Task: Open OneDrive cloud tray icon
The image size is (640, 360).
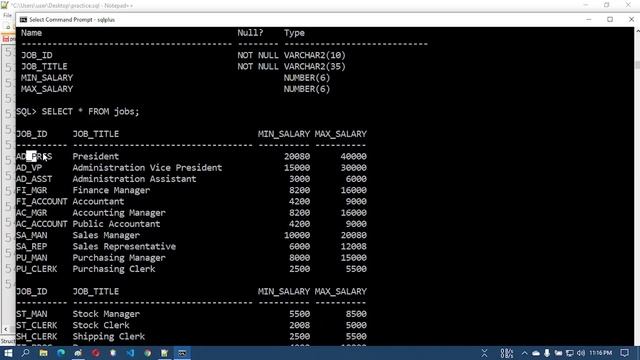Action: pos(536,353)
